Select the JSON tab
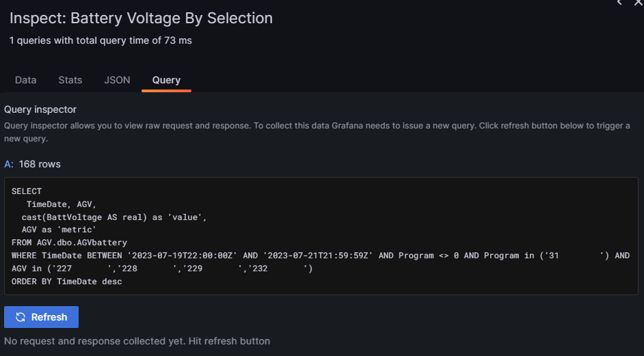Image resolution: width=644 pixels, height=356 pixels. coord(117,80)
